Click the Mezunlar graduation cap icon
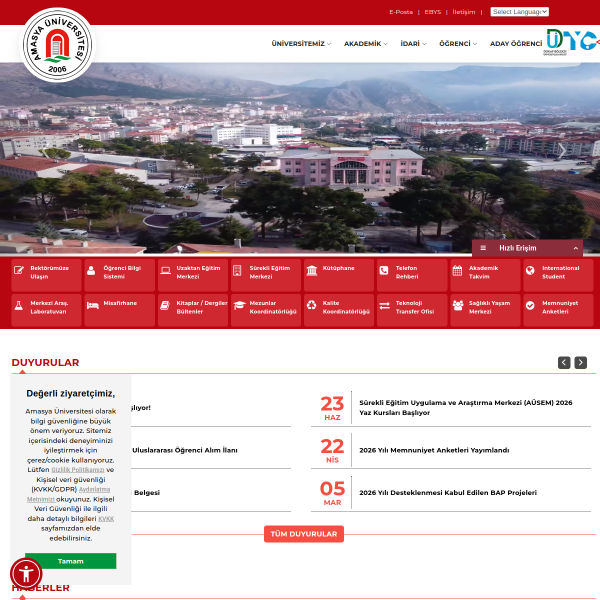The height and width of the screenshot is (600, 600). coord(240,305)
